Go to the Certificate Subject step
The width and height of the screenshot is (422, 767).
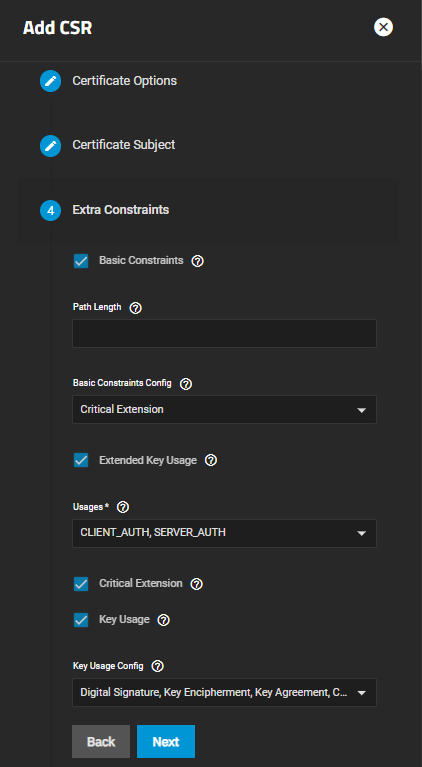[x=124, y=145]
